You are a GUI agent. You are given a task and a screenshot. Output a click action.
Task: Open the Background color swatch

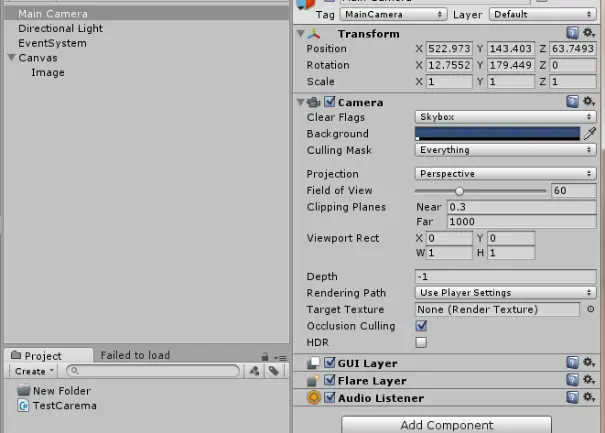497,134
